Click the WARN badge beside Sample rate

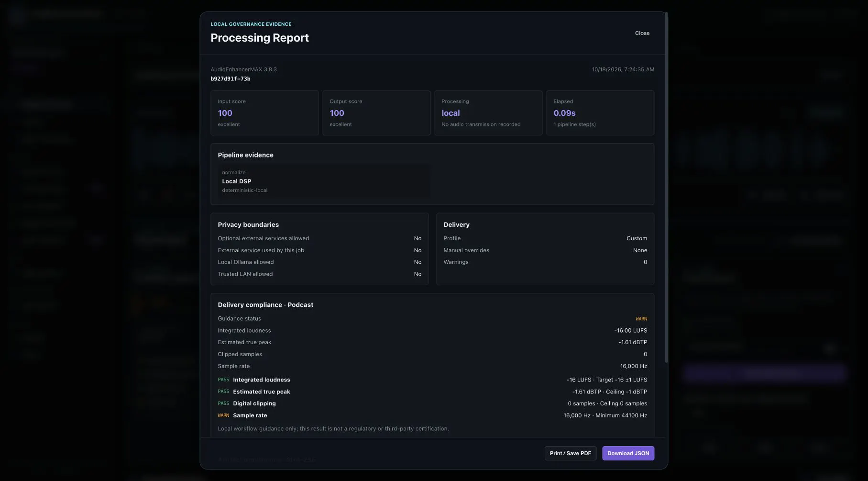click(x=223, y=415)
